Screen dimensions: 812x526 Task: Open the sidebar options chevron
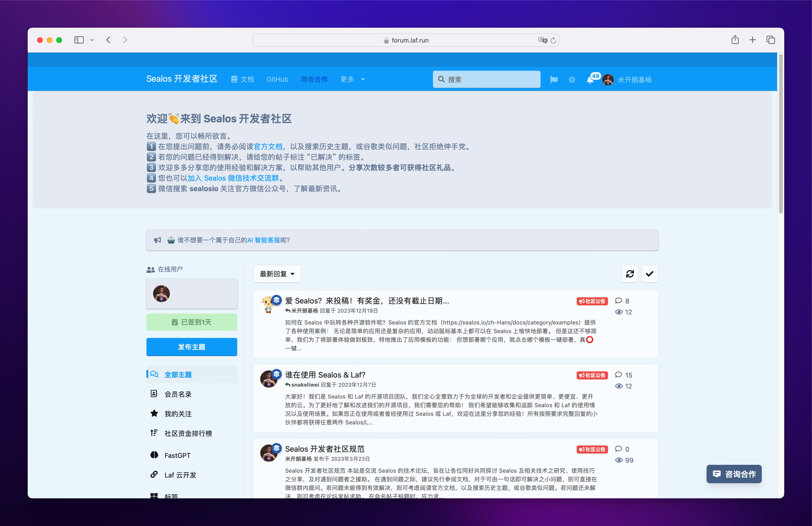tap(92, 40)
